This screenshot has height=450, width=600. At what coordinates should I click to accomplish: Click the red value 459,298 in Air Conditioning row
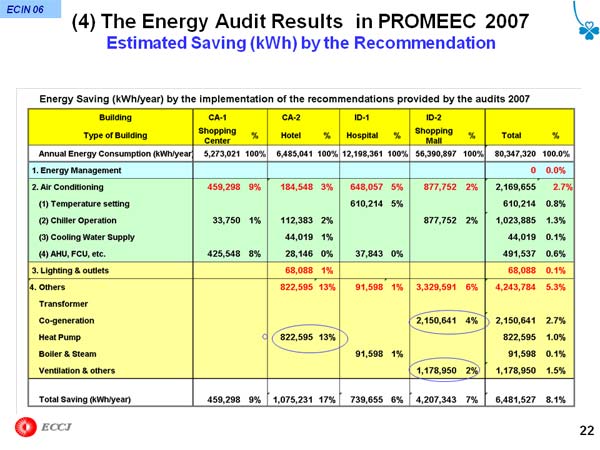[224, 187]
